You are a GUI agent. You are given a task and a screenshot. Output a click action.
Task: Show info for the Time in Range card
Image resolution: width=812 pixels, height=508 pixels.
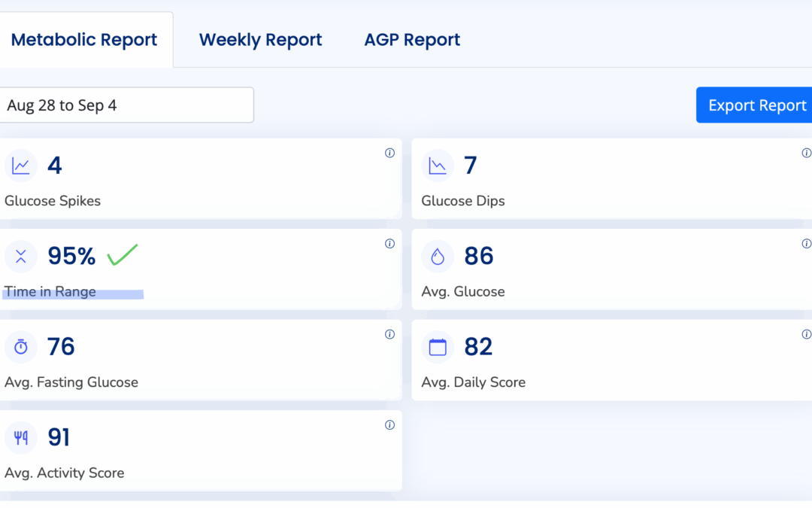[x=389, y=244]
